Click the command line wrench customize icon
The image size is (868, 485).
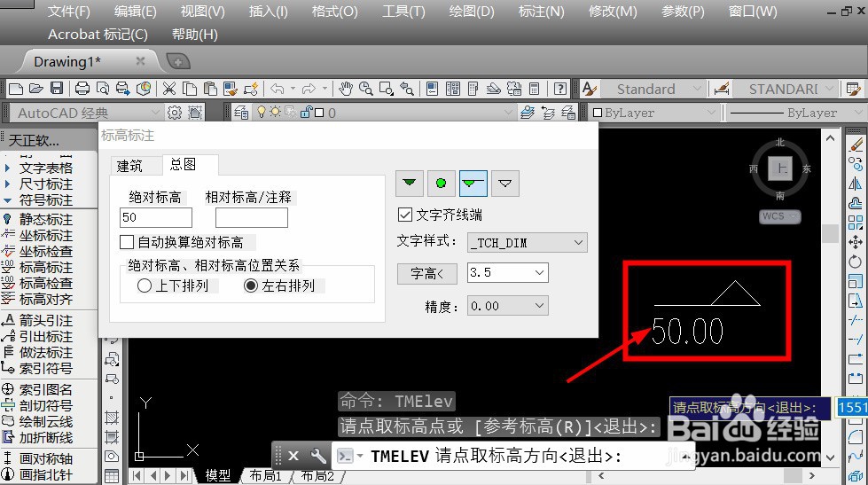tap(318, 456)
